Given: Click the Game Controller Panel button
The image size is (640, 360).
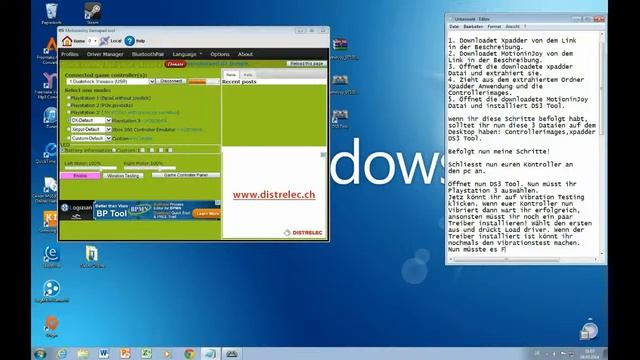Looking at the screenshot, I should (186, 175).
